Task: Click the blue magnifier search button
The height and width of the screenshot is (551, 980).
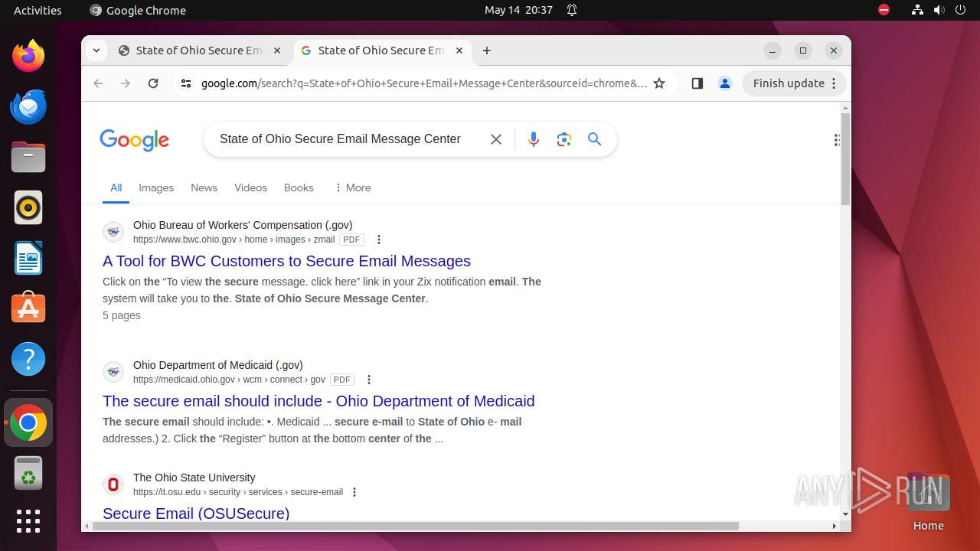Action: [x=595, y=139]
